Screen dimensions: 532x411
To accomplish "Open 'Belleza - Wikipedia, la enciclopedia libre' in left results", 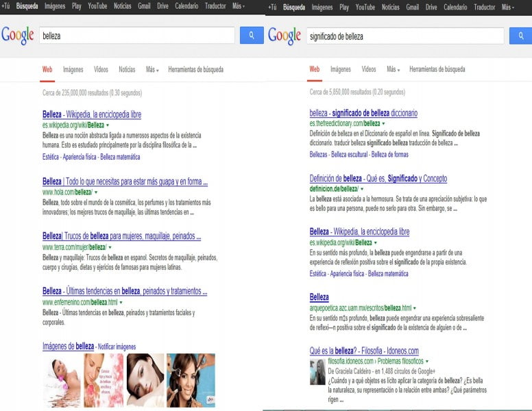I will (92, 114).
